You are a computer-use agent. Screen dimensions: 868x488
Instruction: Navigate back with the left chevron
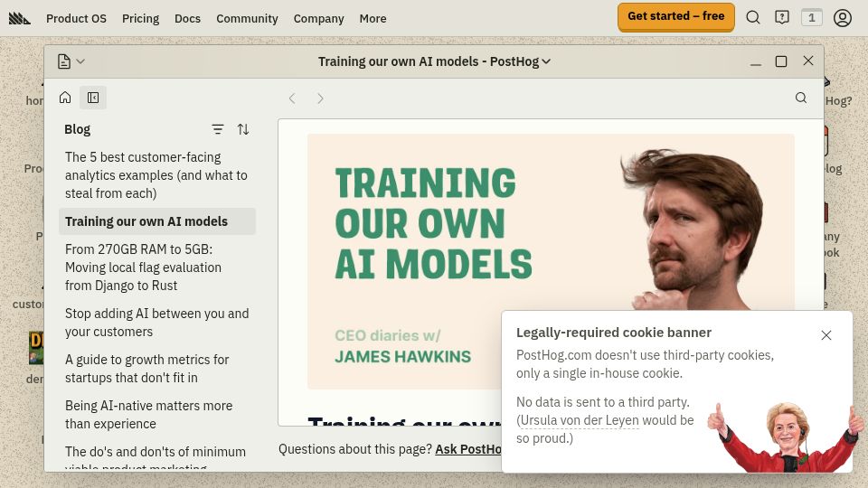tap(292, 99)
